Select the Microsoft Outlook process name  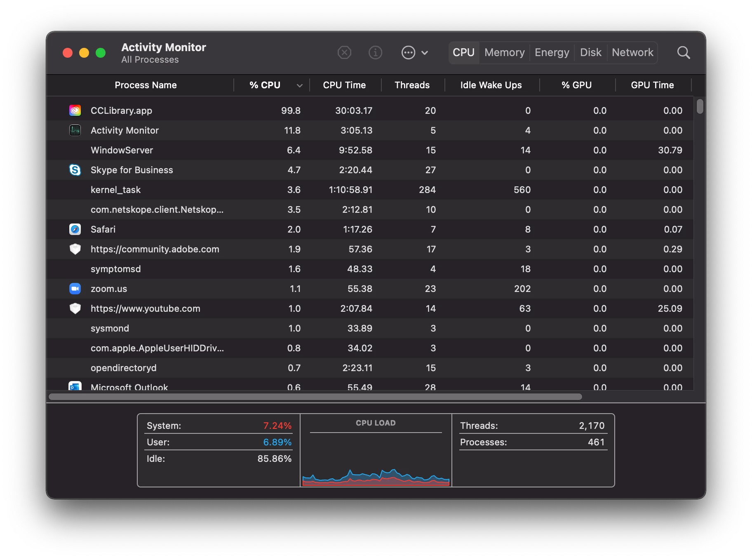coord(129,387)
